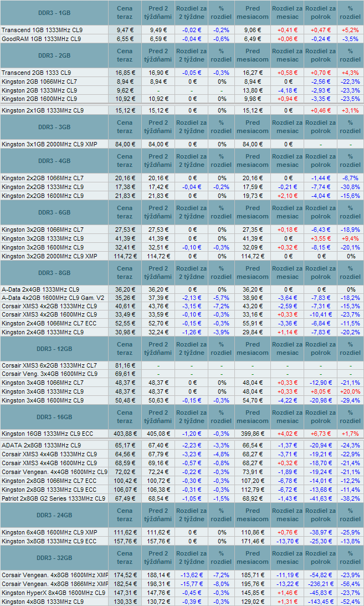The image size is (364, 606).
Task: Click Rozdiel za mesiac header in DDR3 - 16GB section
Action: (x=288, y=417)
